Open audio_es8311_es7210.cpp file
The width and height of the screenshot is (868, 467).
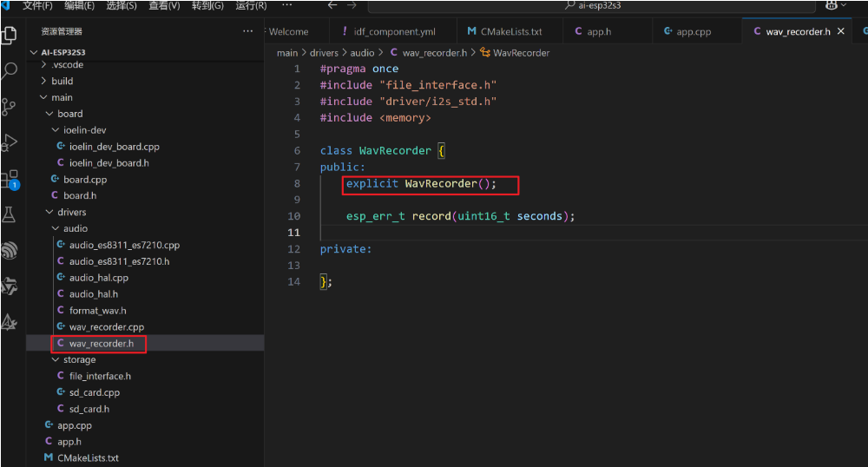pyautogui.click(x=145, y=245)
